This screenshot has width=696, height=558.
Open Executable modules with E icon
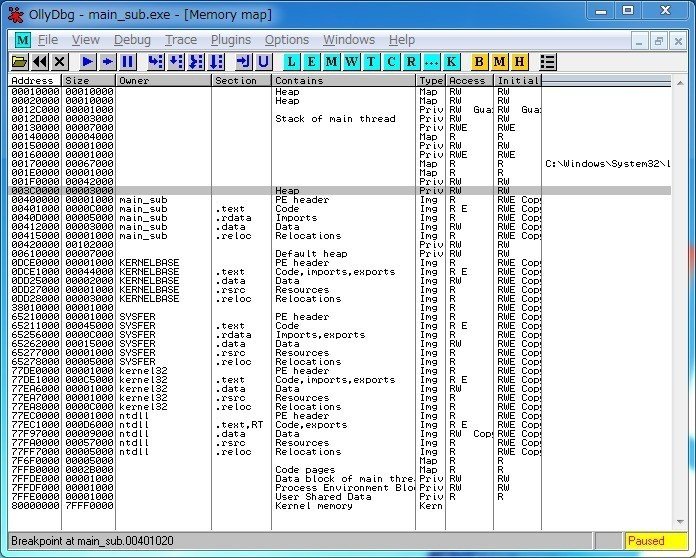(311, 62)
